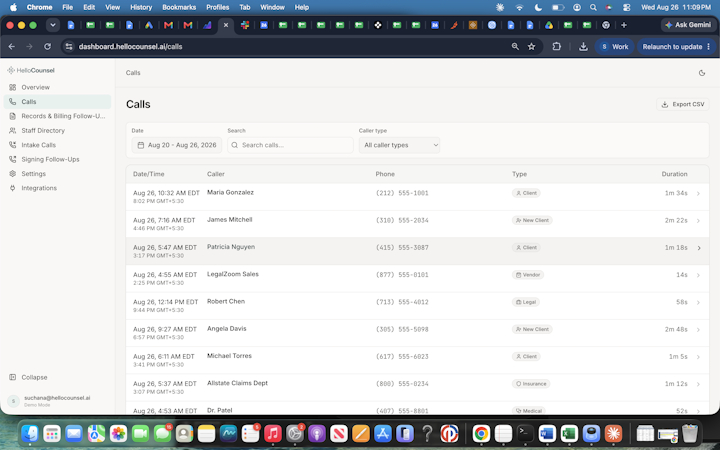Collapse the sidebar
Screen dimensions: 720x450
28,377
